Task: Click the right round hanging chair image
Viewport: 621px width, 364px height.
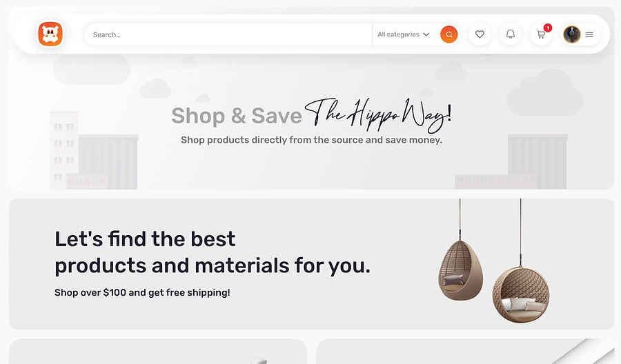Action: pos(521,294)
